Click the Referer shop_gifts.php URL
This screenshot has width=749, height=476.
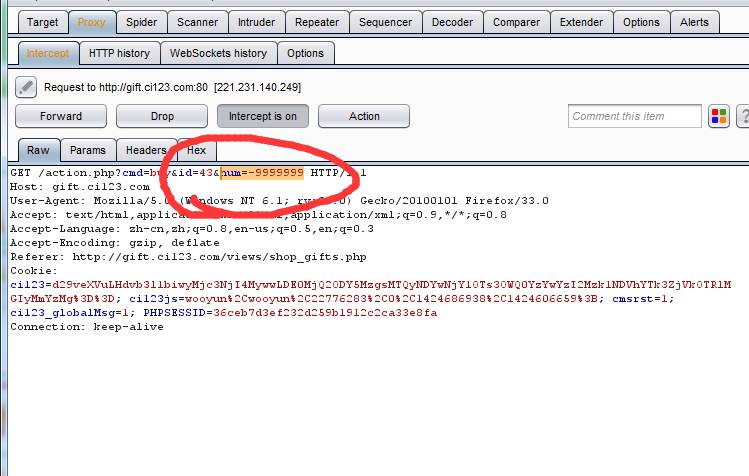pyautogui.click(x=219, y=257)
